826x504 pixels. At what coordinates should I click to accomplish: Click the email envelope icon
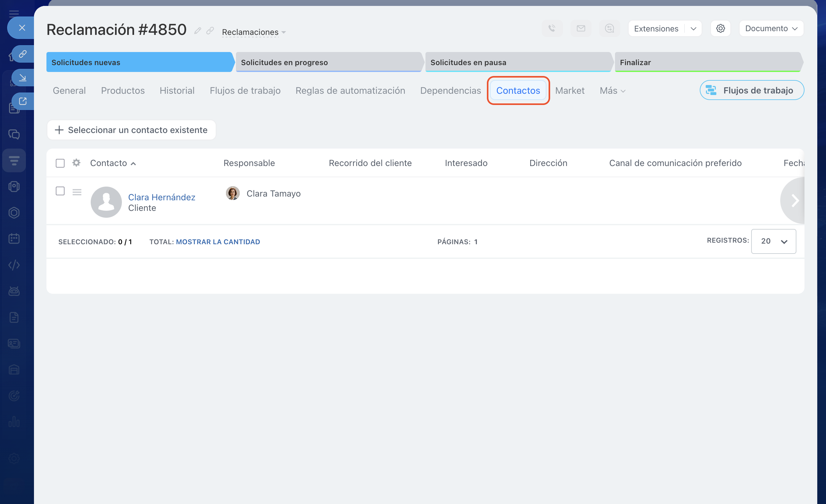pos(581,28)
